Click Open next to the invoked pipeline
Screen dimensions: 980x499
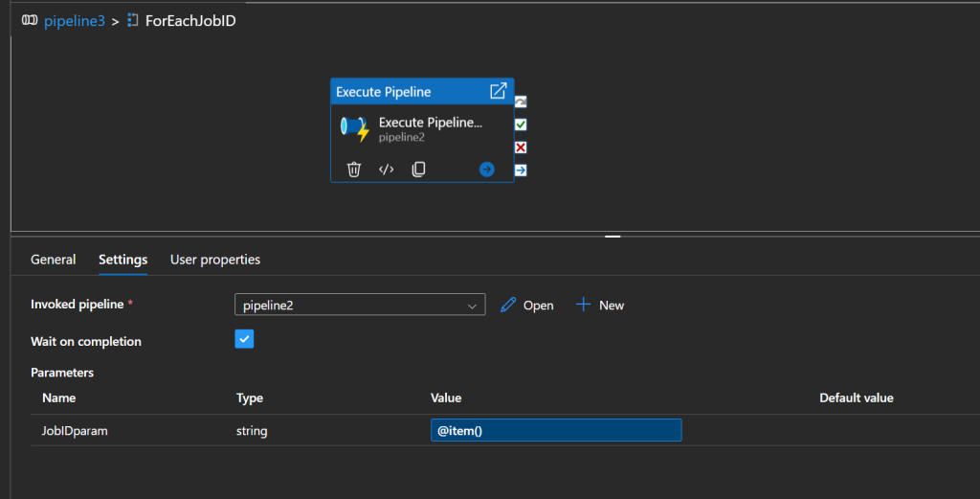coord(527,305)
